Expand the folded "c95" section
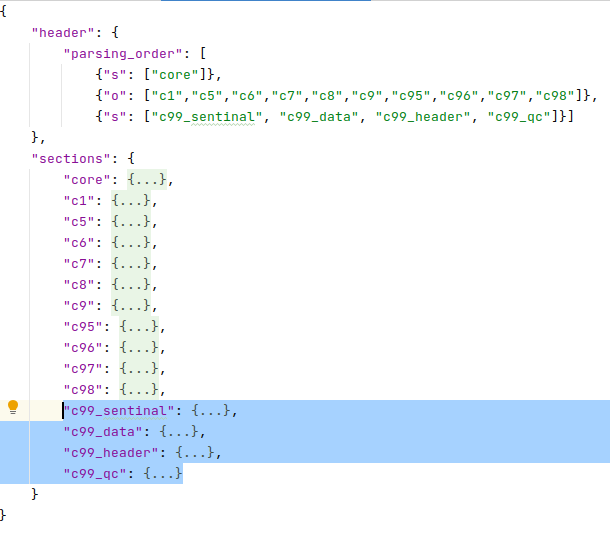 pos(139,327)
